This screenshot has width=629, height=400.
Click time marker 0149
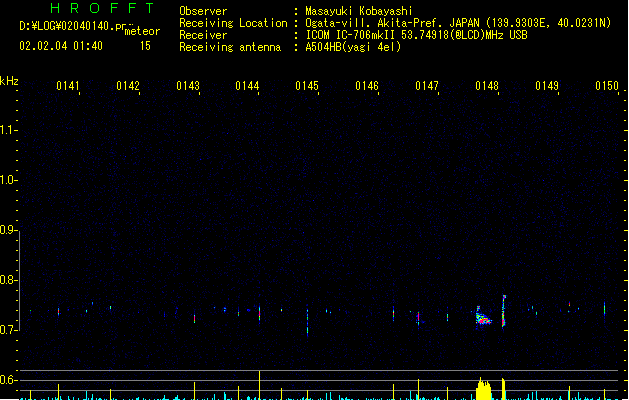pyautogui.click(x=547, y=86)
